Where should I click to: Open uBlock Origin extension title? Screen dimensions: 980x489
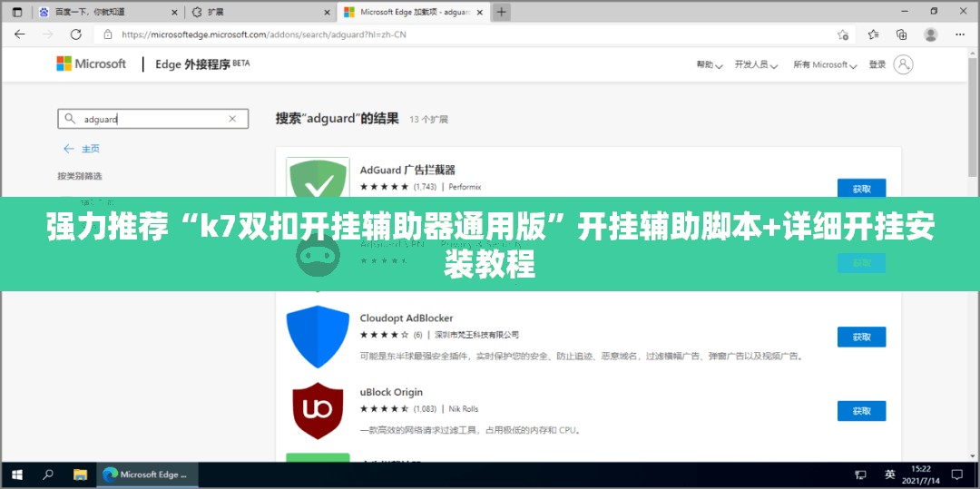[391, 392]
